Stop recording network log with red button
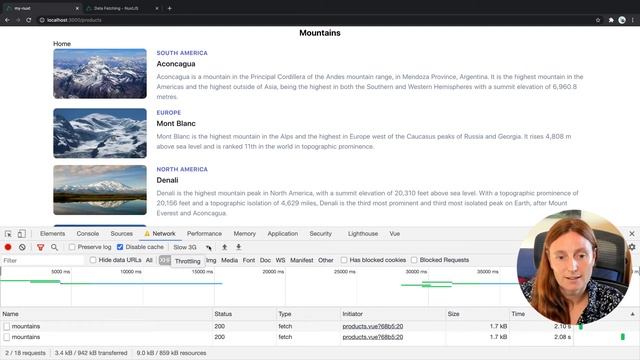The width and height of the screenshot is (640, 360). (8, 247)
